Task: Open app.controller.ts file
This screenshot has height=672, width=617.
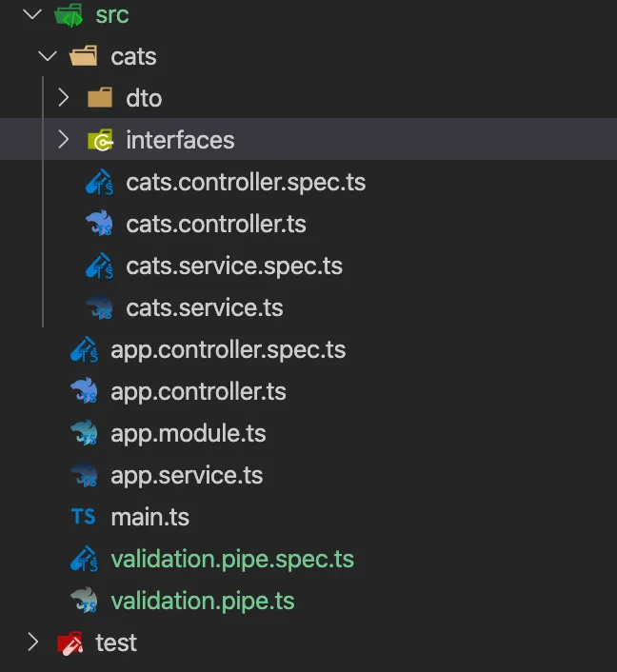Action: tap(198, 391)
